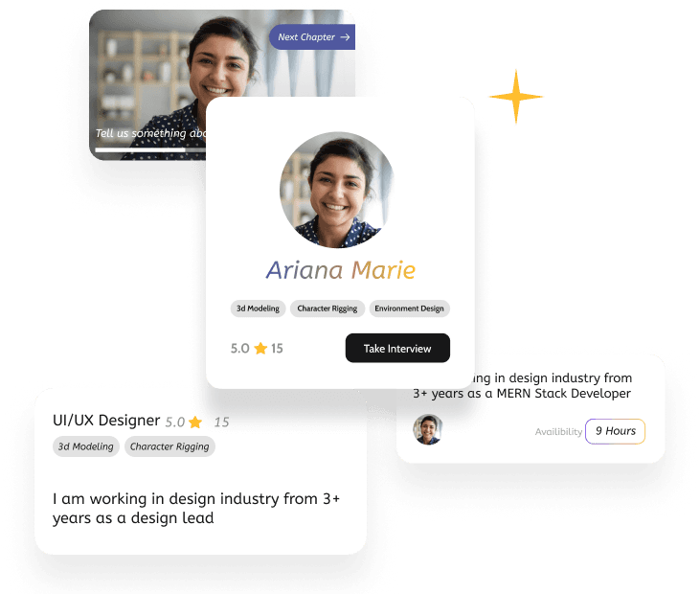
Task: Click the Take Interview button
Action: point(397,348)
